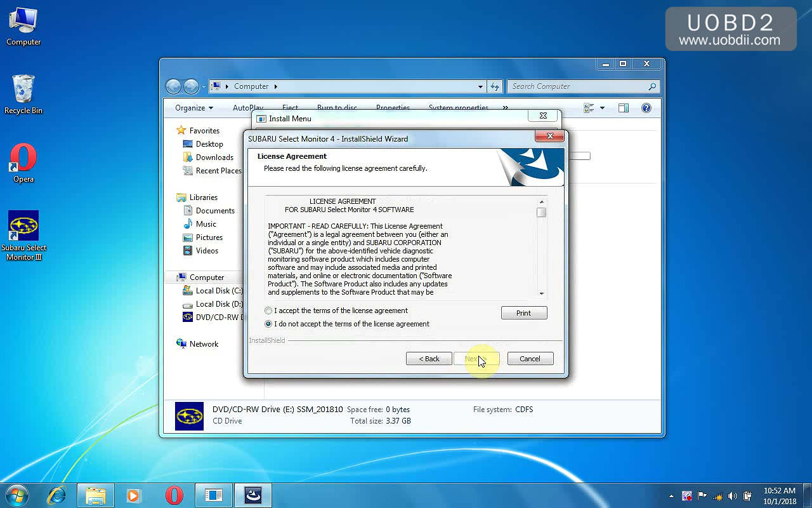Image resolution: width=812 pixels, height=508 pixels.
Task: Select Downloads in Favorites list
Action: [214, 157]
